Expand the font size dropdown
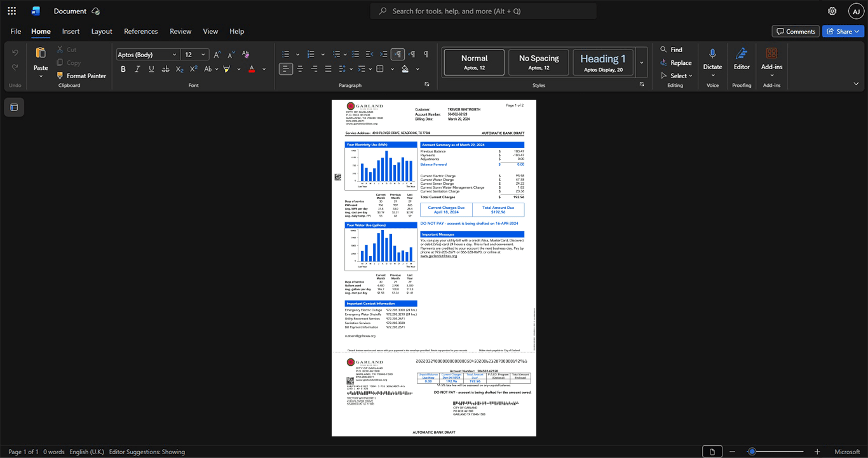 click(x=204, y=55)
